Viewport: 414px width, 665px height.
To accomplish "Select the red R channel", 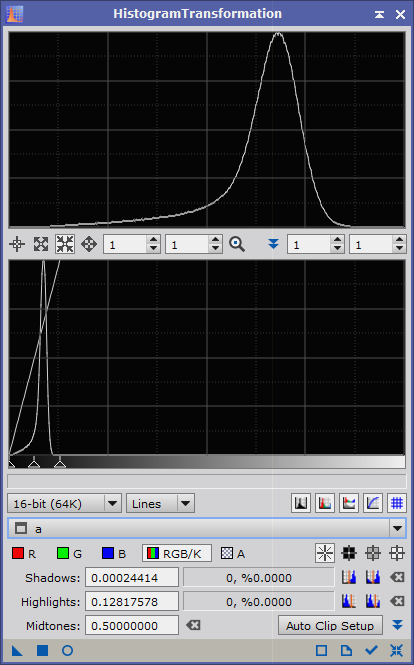I will pos(24,553).
